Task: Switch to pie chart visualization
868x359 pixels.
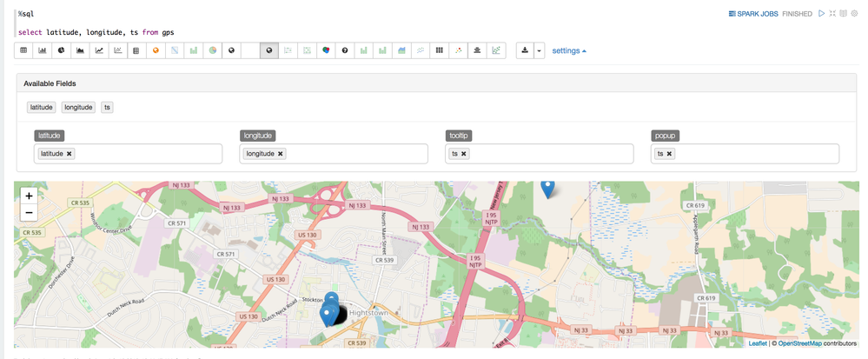Action: (x=62, y=50)
